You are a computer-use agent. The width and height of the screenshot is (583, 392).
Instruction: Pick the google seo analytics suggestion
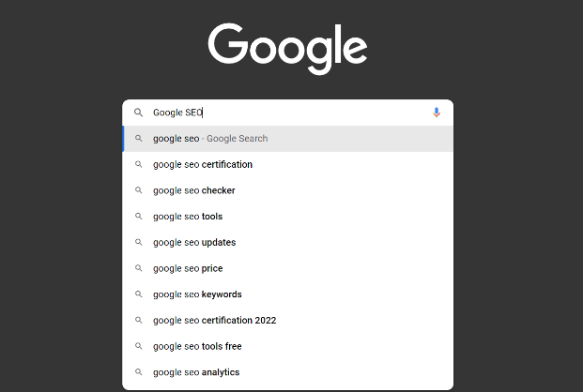click(x=288, y=372)
